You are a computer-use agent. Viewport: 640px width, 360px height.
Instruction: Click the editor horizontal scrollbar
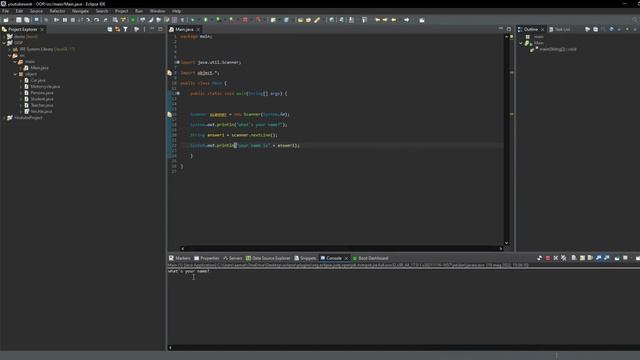(x=342, y=248)
